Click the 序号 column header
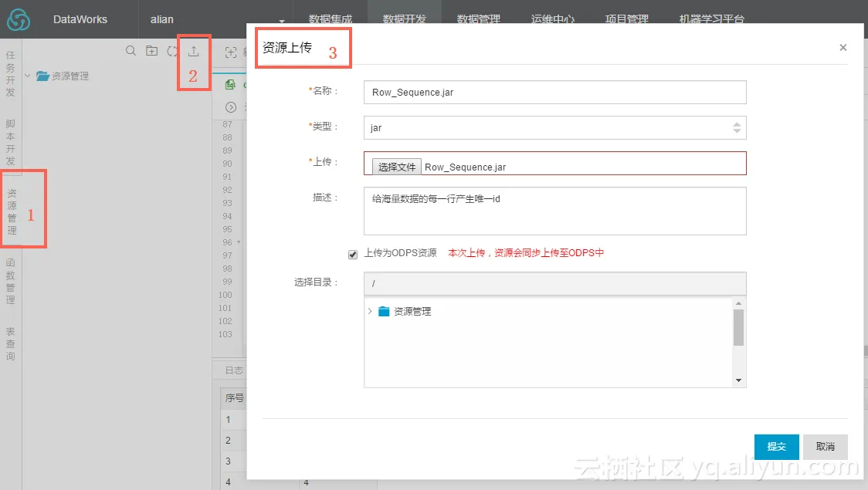Viewport: 868px width, 490px height. [234, 398]
